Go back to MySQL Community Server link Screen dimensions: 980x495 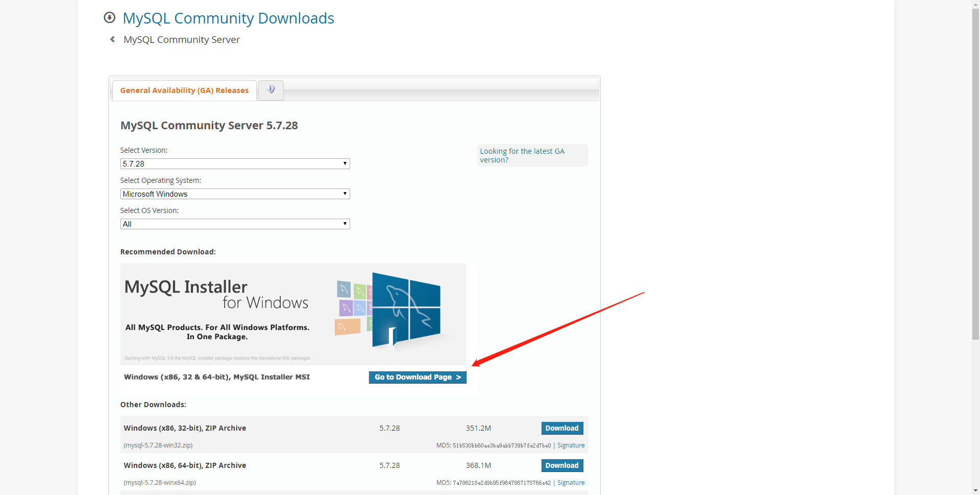(182, 39)
